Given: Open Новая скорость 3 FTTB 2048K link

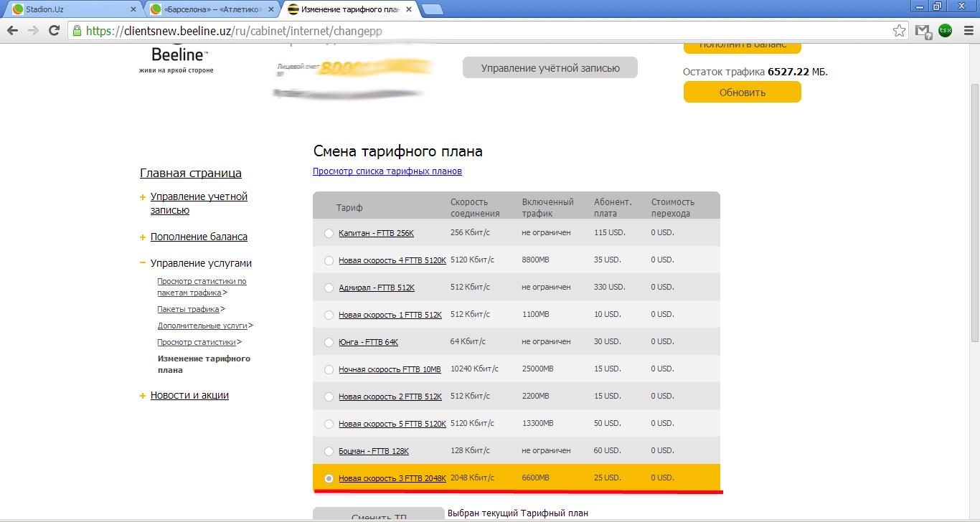Looking at the screenshot, I should 392,478.
